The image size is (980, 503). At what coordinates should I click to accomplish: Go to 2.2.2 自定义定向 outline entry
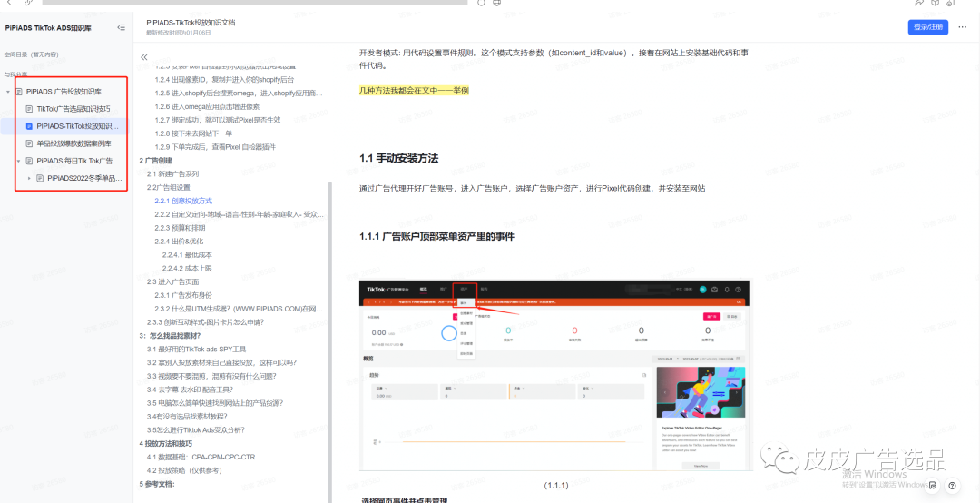(240, 214)
